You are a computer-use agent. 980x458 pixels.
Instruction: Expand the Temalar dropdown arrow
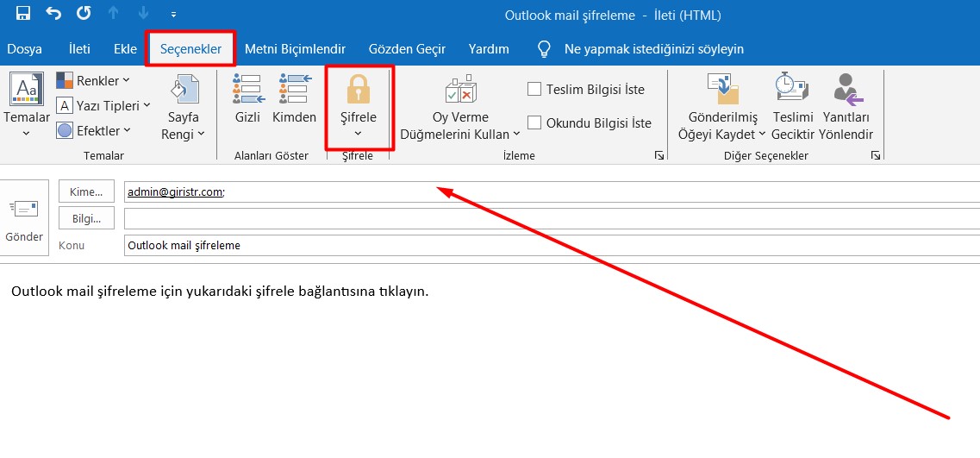26,133
